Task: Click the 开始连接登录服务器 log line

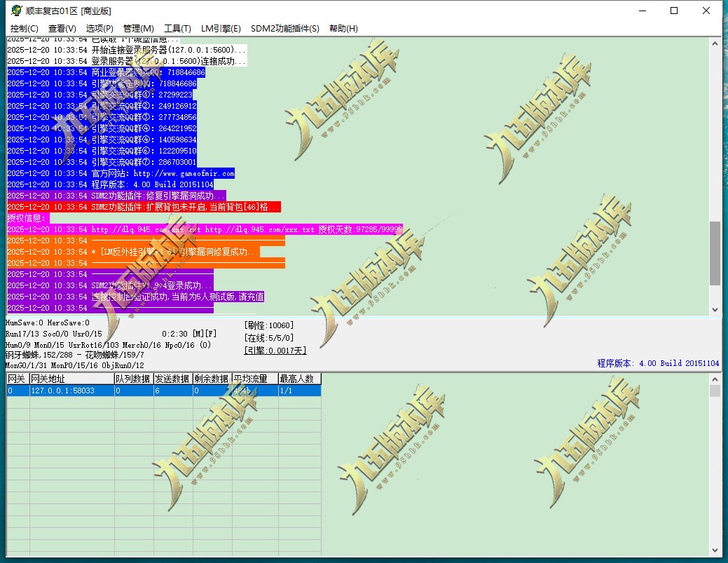Action: 127,50
